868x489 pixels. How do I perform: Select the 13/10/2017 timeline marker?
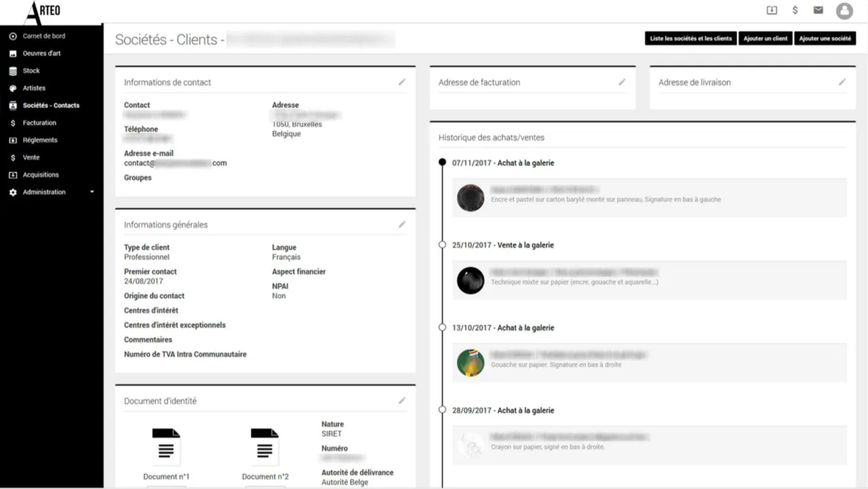click(442, 327)
